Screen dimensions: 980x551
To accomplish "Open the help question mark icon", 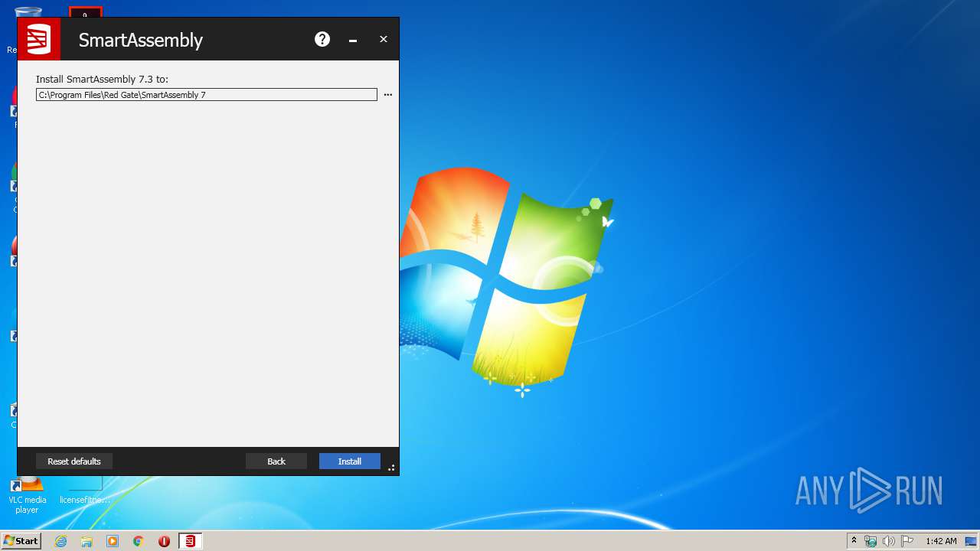I will coord(322,39).
